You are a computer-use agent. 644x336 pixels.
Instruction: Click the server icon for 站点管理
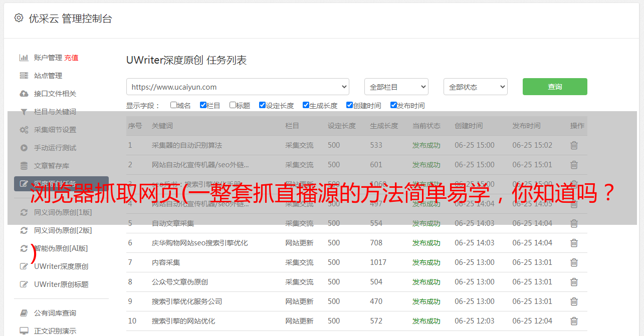tap(24, 76)
